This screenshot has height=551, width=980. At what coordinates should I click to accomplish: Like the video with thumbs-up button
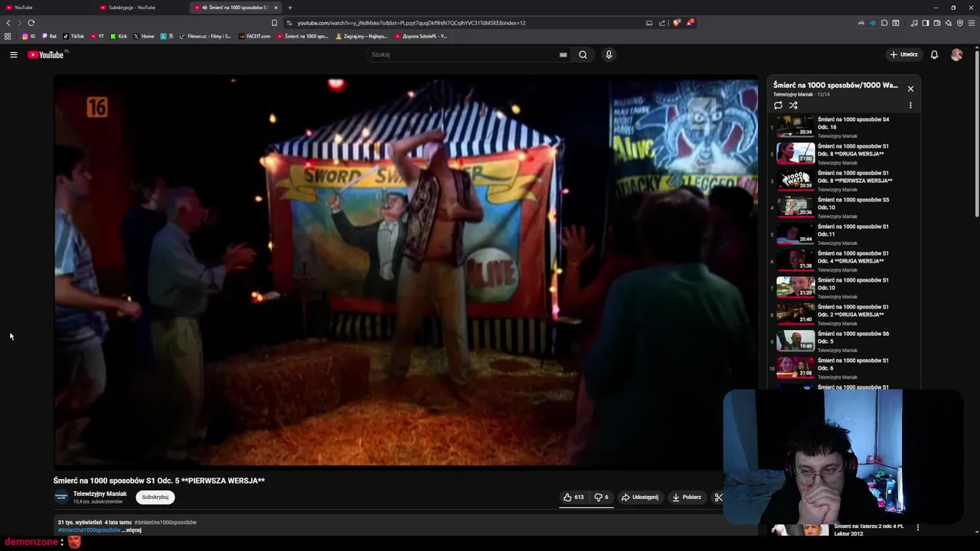coord(573,497)
